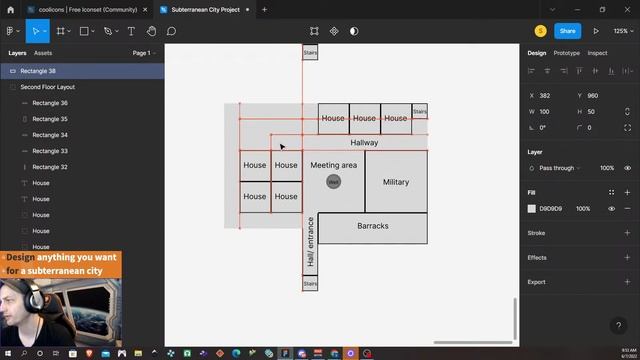Click the Use as mask icon
This screenshot has width=640, height=360.
pyautogui.click(x=354, y=31)
